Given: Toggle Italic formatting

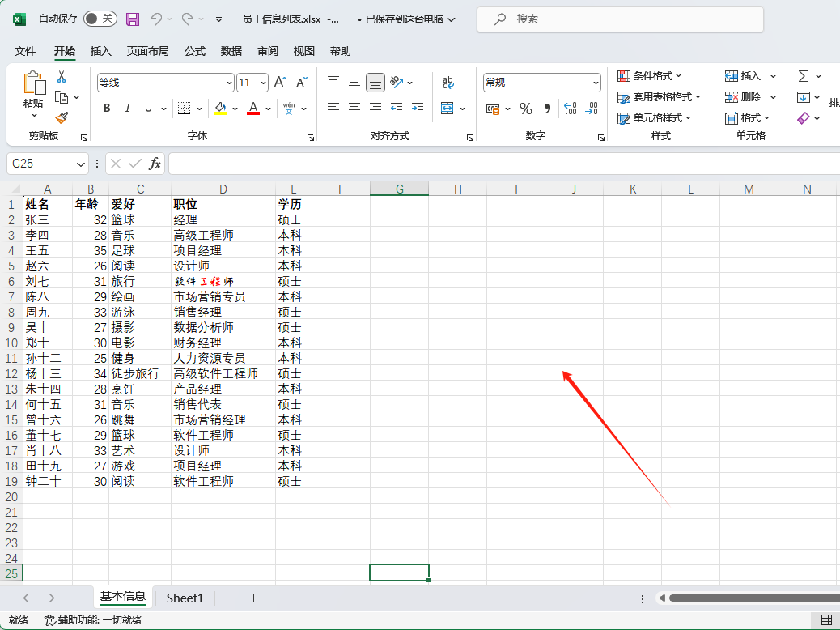Looking at the screenshot, I should (127, 109).
